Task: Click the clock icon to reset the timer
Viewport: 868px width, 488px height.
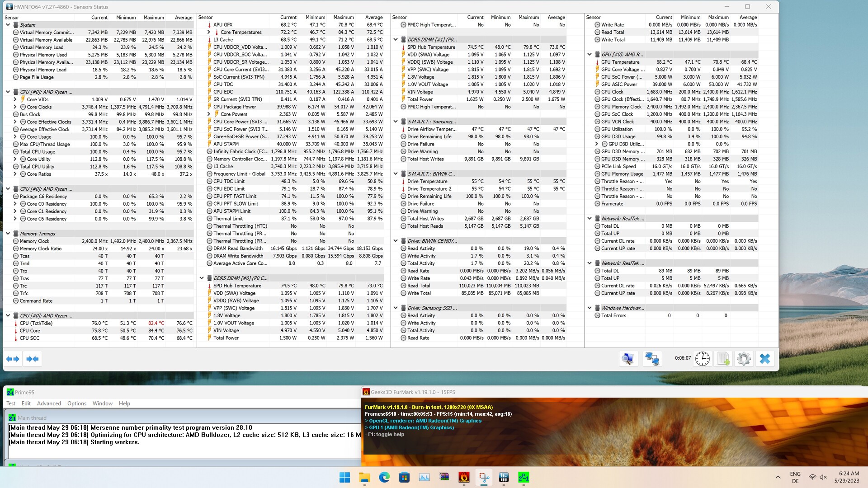Action: tap(702, 359)
